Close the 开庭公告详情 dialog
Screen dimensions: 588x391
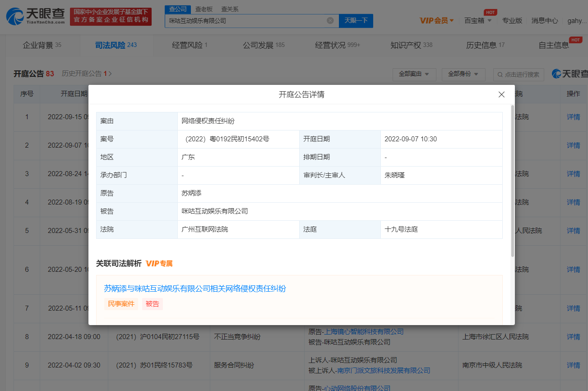pos(501,94)
